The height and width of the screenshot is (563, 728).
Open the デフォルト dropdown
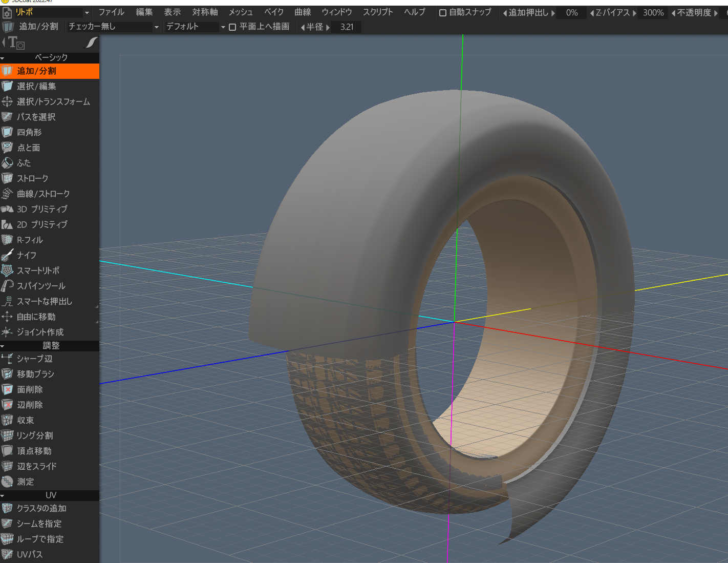[196, 27]
